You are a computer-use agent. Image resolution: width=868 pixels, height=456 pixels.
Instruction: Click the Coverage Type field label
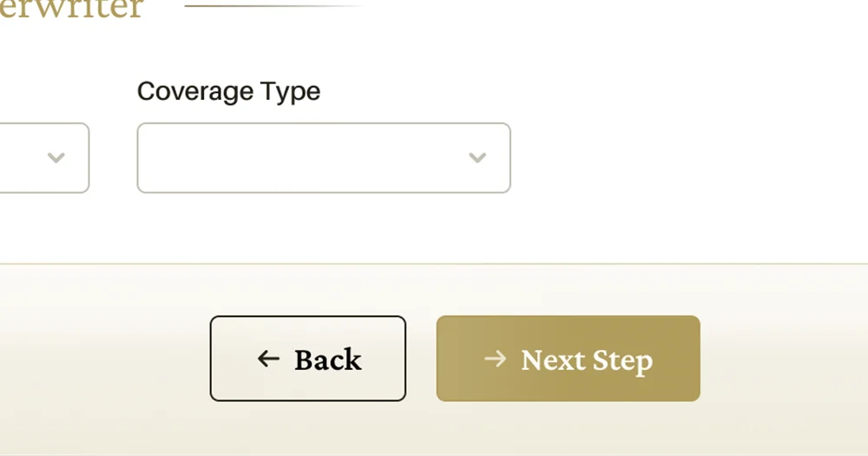coord(228,91)
